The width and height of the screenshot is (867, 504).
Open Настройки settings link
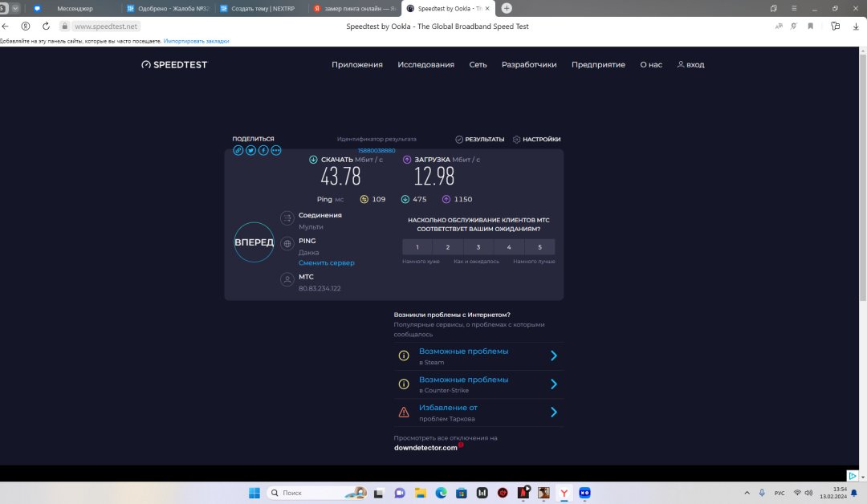click(x=536, y=140)
